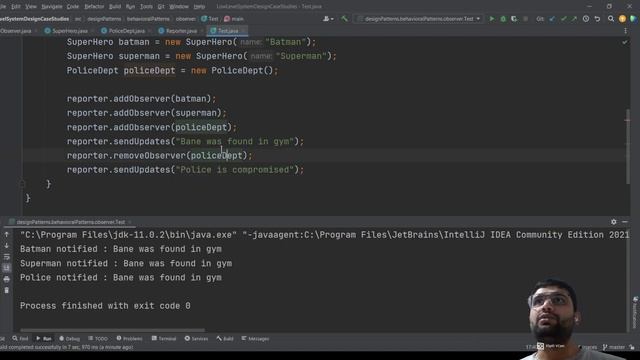
Task: Show Git history clock icon
Action: 586,19
